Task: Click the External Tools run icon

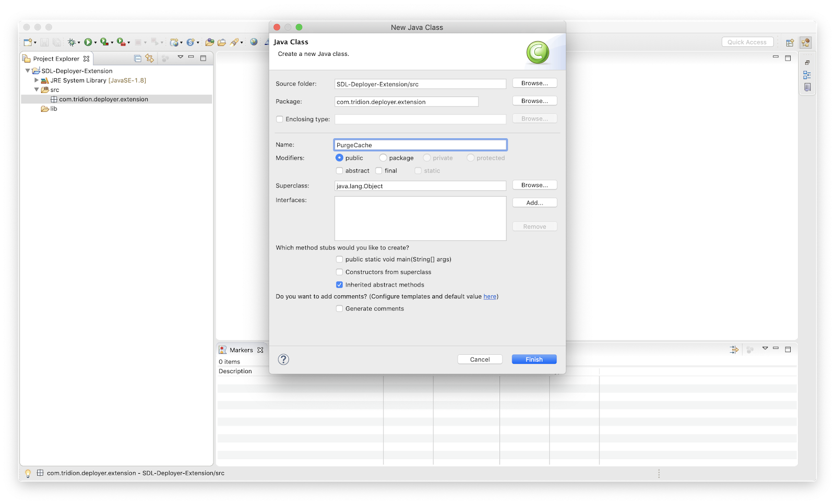Action: click(121, 42)
